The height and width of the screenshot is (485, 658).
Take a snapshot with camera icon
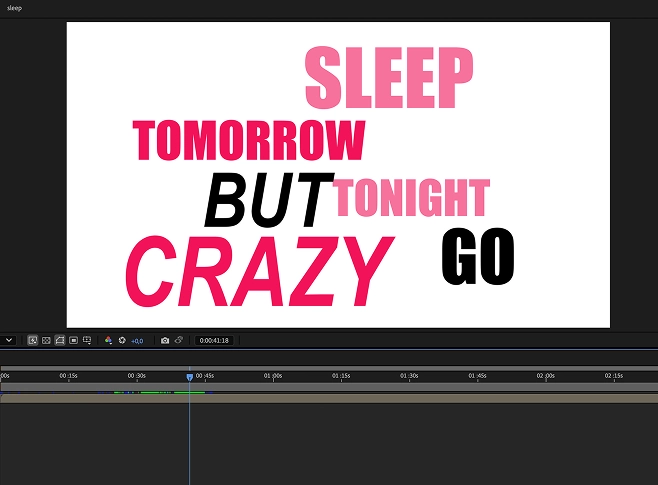click(x=165, y=340)
